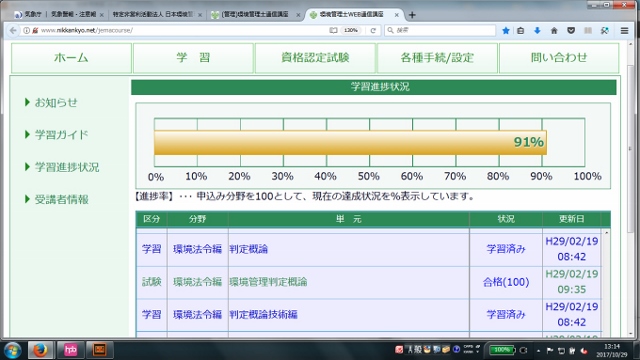Click the 判定概論 unit cell

click(x=349, y=249)
